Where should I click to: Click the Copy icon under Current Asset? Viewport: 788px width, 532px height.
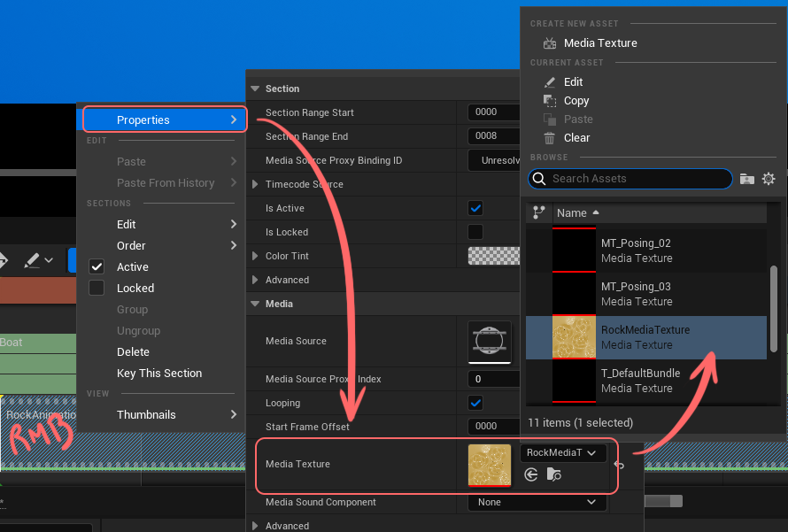click(x=550, y=101)
